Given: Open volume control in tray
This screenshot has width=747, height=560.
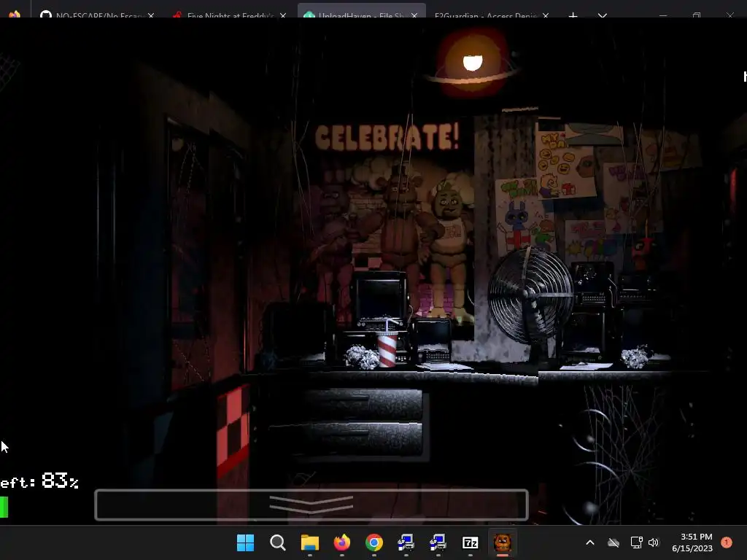Looking at the screenshot, I should tap(654, 542).
